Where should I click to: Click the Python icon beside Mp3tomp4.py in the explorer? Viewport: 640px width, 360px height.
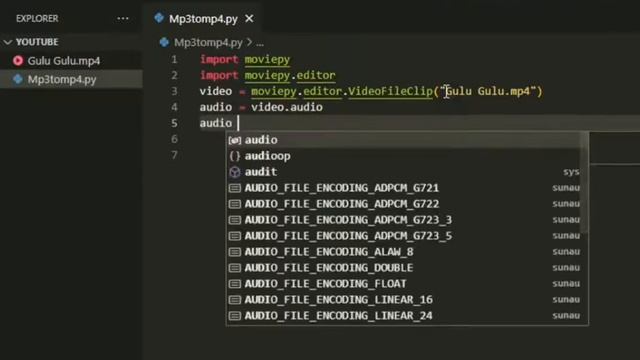pos(18,79)
